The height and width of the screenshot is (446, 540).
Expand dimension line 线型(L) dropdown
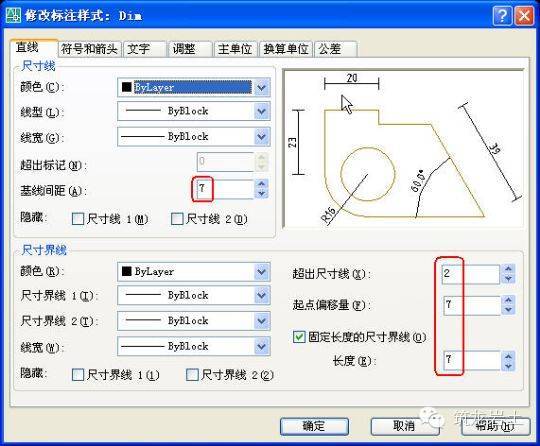[x=262, y=111]
